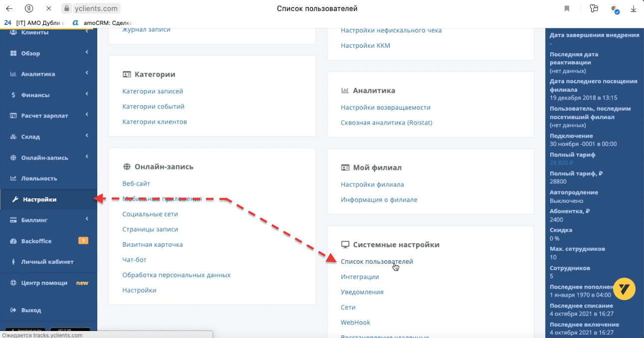Go back with browser back arrow

pyautogui.click(x=9, y=8)
